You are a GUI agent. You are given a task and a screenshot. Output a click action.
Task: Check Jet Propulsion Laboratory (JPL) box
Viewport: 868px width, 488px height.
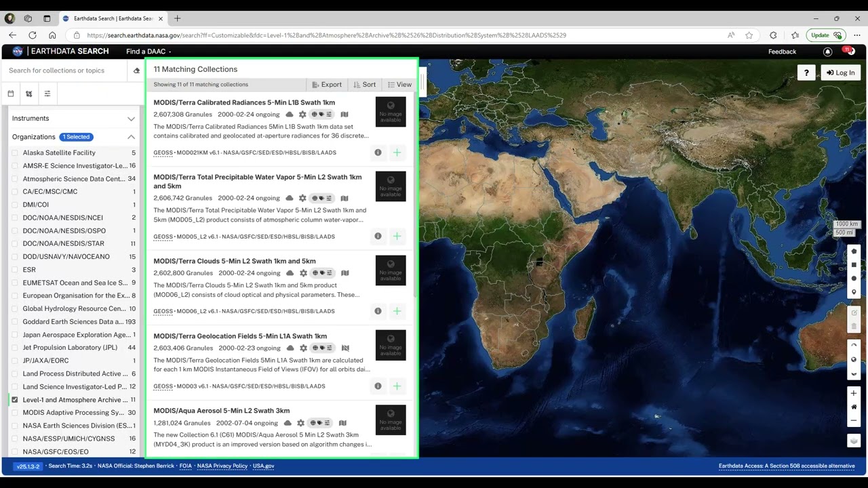(x=15, y=348)
